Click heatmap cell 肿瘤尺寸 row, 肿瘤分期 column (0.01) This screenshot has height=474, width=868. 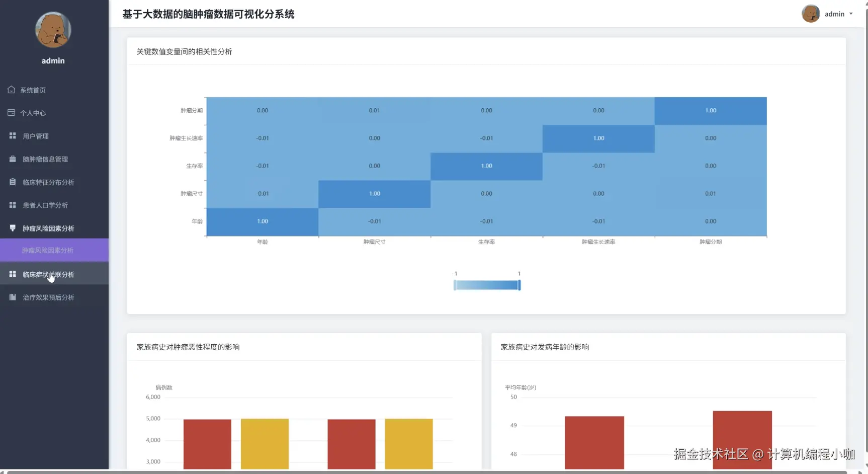click(x=711, y=194)
